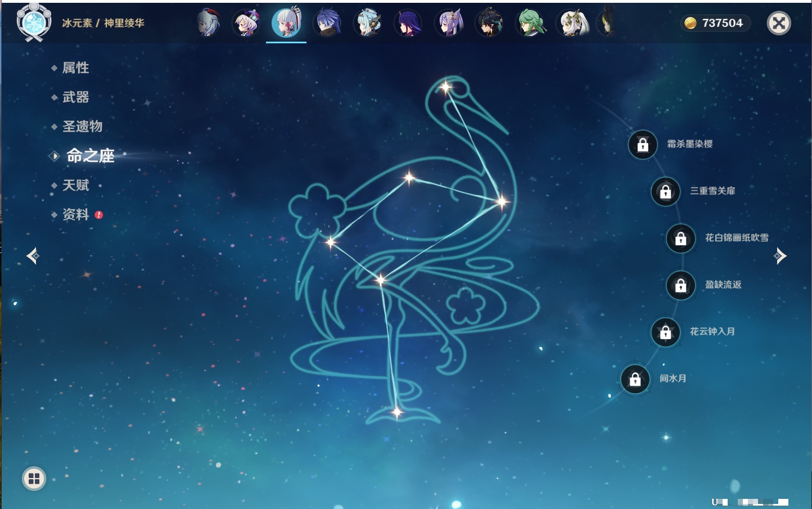
Task: Choose Raiden Shogun's purple-haired avatar
Action: [x=409, y=23]
